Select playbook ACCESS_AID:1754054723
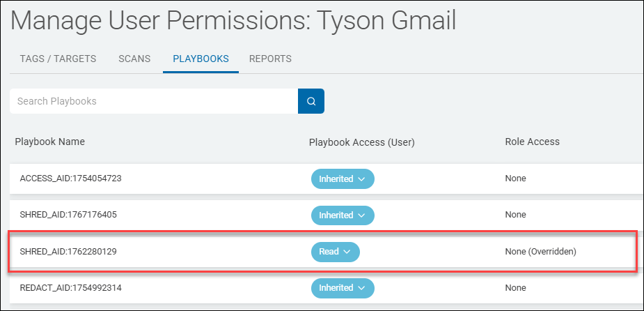 [x=71, y=179]
